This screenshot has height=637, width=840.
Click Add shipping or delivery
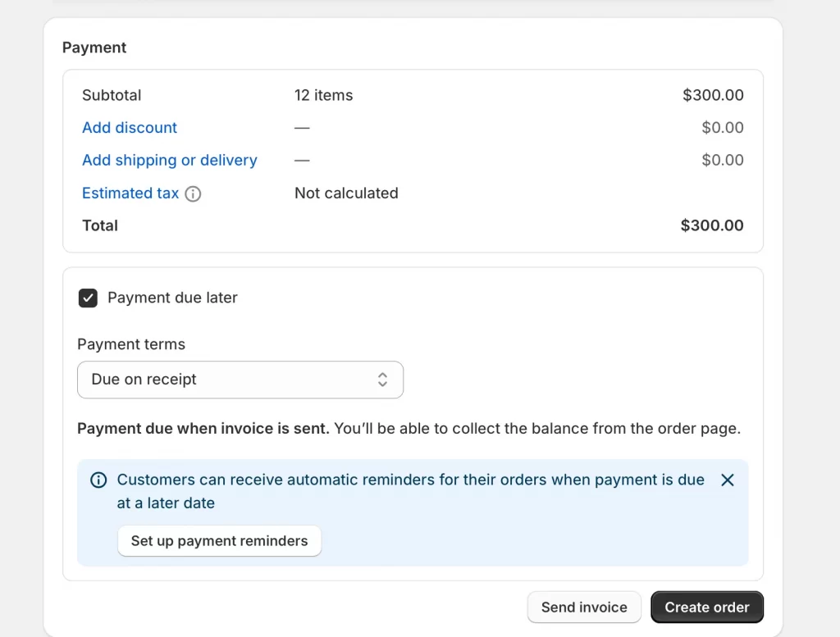pos(169,161)
